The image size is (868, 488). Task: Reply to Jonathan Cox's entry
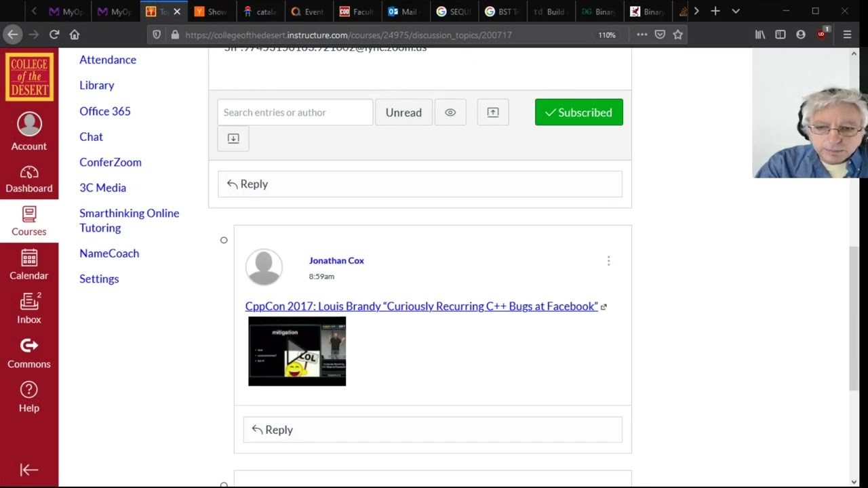click(433, 430)
